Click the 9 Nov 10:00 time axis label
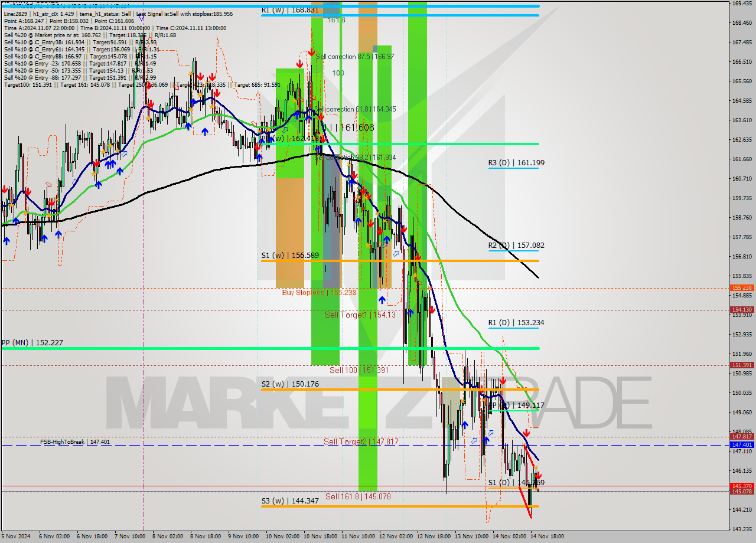Viewport: 756px width, 543px height. click(x=245, y=537)
